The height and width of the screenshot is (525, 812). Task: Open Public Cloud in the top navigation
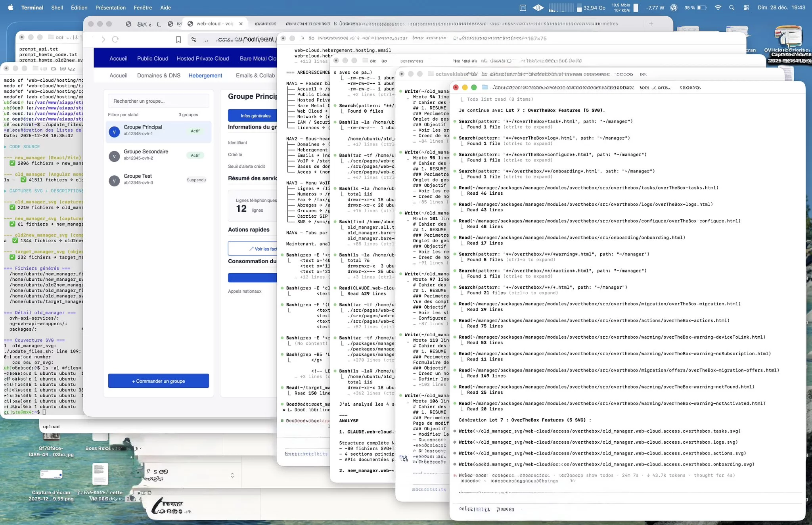tap(153, 58)
